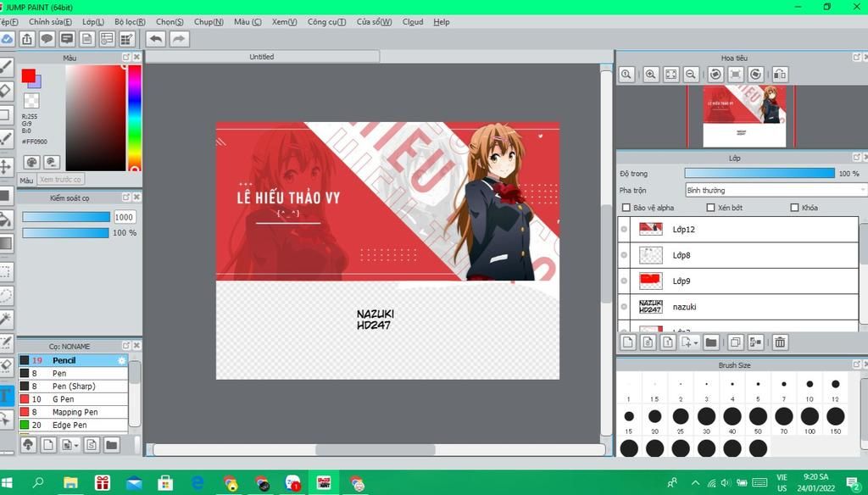Zoom out using the navigator magnifier minus

(691, 75)
